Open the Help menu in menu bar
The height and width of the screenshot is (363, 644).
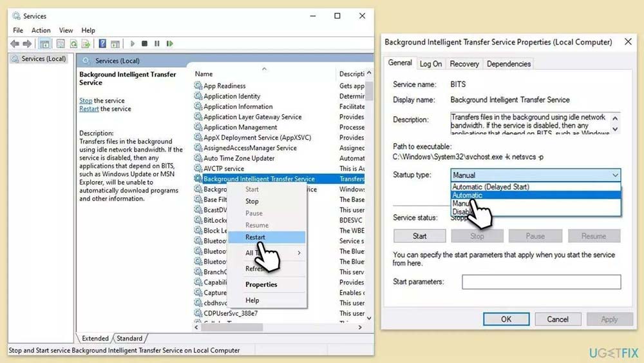coord(88,30)
